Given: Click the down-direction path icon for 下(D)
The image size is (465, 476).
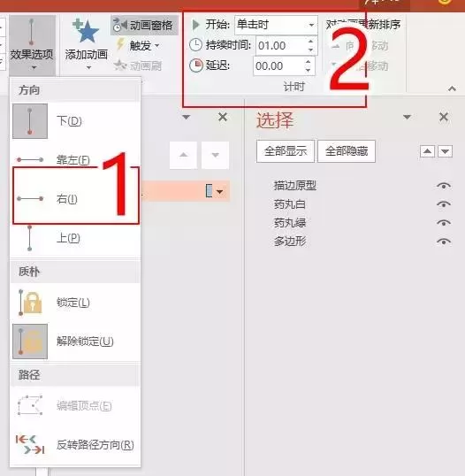Looking at the screenshot, I should pyautogui.click(x=30, y=121).
